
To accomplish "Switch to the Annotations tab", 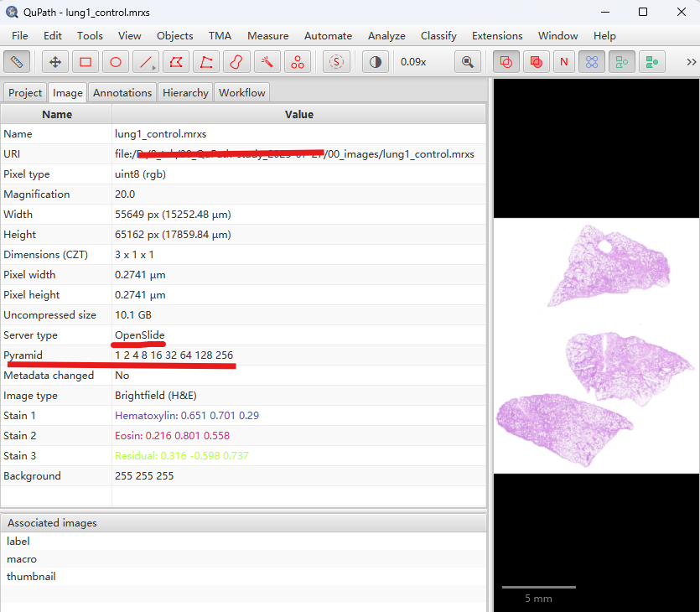I will click(122, 93).
